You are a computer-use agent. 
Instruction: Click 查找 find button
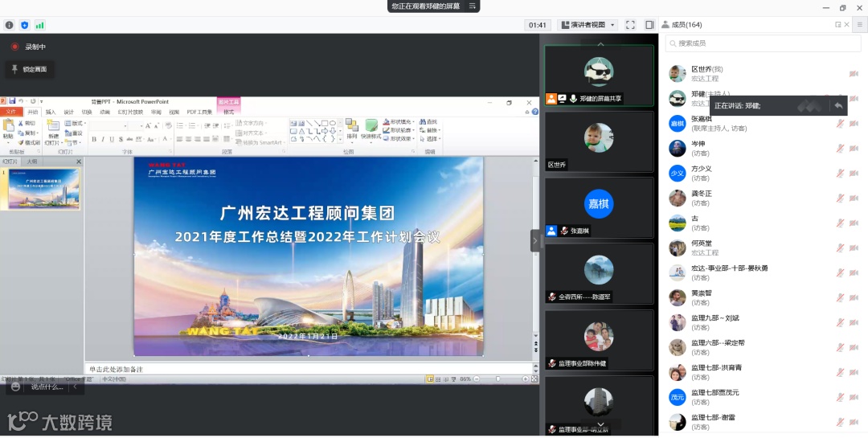coord(428,122)
